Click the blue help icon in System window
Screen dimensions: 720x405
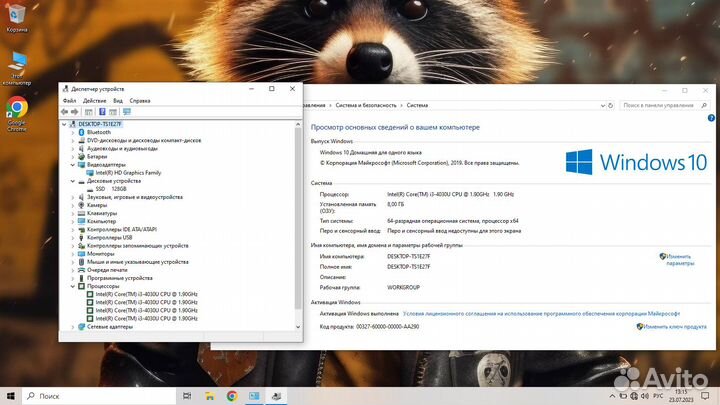pos(711,118)
